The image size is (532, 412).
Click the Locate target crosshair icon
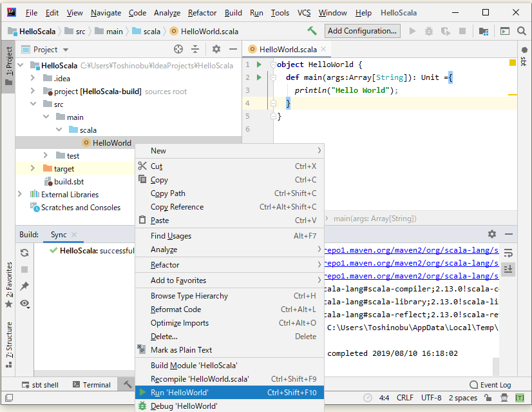click(178, 49)
